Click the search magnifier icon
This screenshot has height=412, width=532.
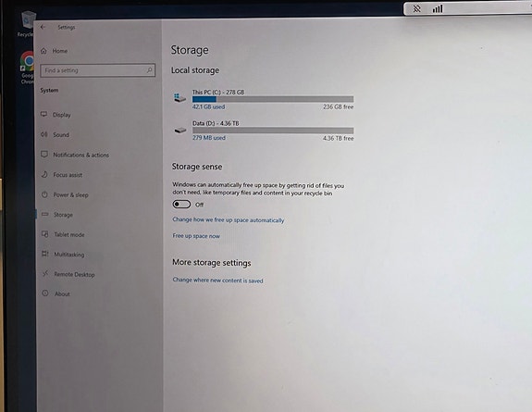(x=149, y=70)
